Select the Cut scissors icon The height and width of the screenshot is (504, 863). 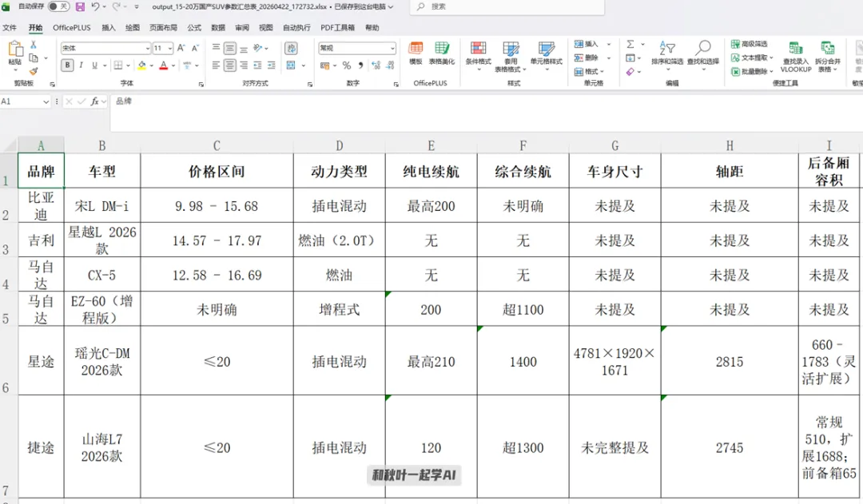[x=34, y=45]
